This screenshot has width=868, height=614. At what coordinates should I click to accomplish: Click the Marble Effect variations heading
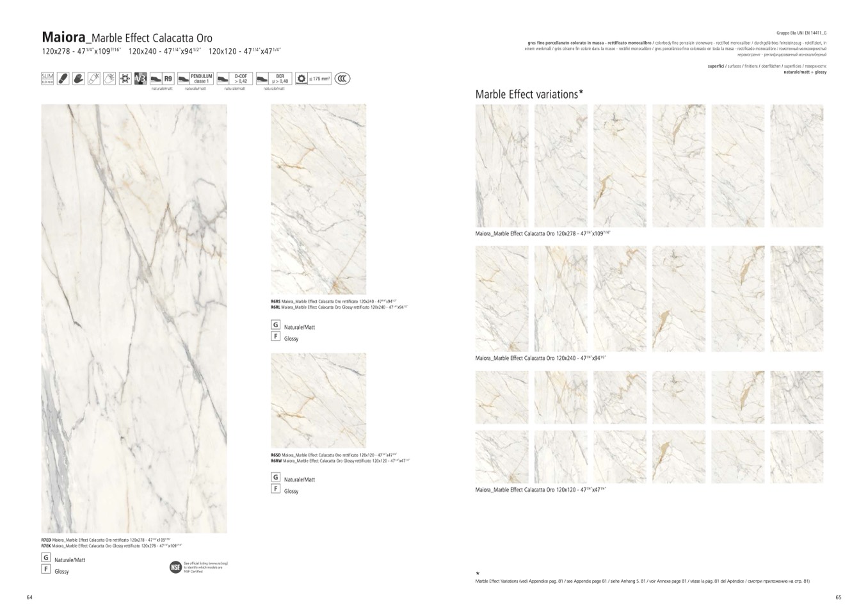coord(529,95)
